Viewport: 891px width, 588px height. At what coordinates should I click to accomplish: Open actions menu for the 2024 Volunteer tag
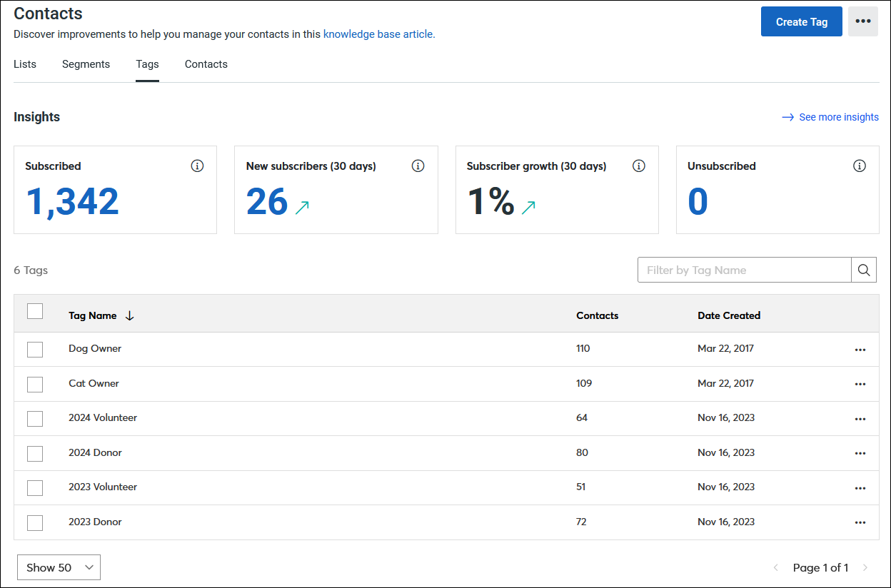tap(860, 419)
